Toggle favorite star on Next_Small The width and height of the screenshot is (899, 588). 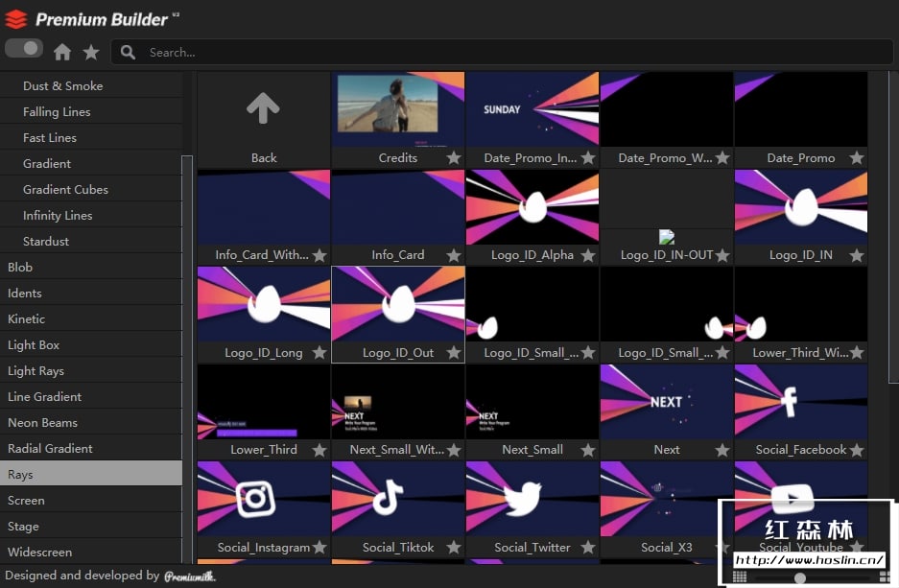(x=588, y=450)
